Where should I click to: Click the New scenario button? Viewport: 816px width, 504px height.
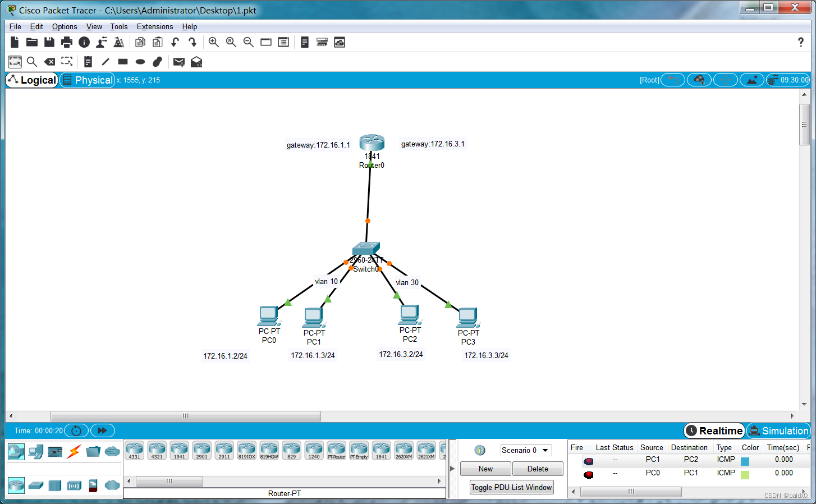click(485, 469)
